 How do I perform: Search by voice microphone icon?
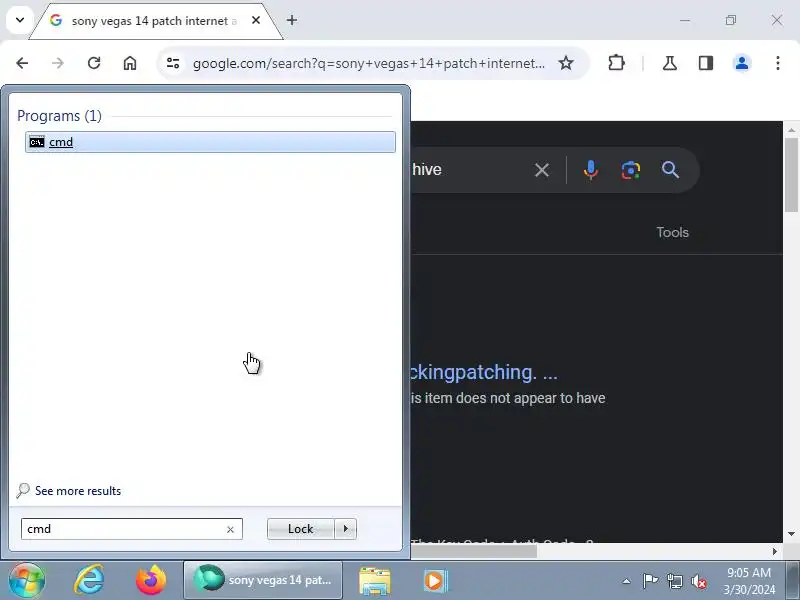(x=591, y=170)
